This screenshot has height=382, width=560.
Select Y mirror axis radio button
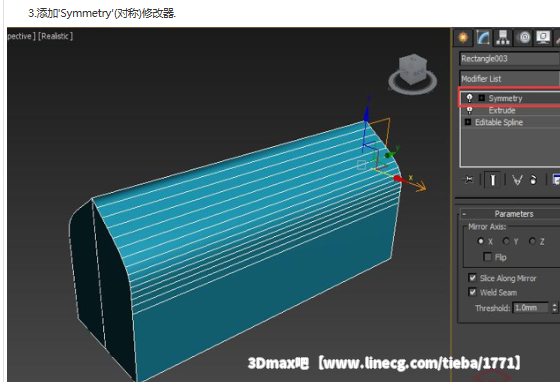click(x=506, y=241)
